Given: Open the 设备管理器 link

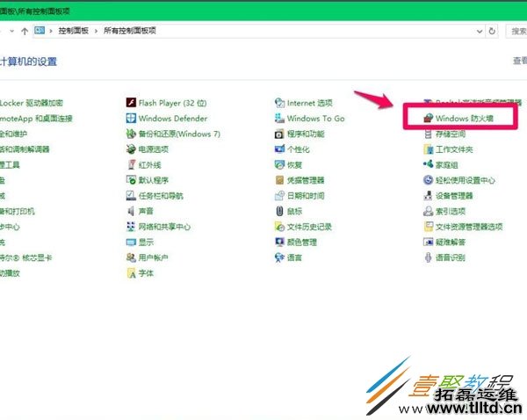Looking at the screenshot, I should pyautogui.click(x=454, y=196).
